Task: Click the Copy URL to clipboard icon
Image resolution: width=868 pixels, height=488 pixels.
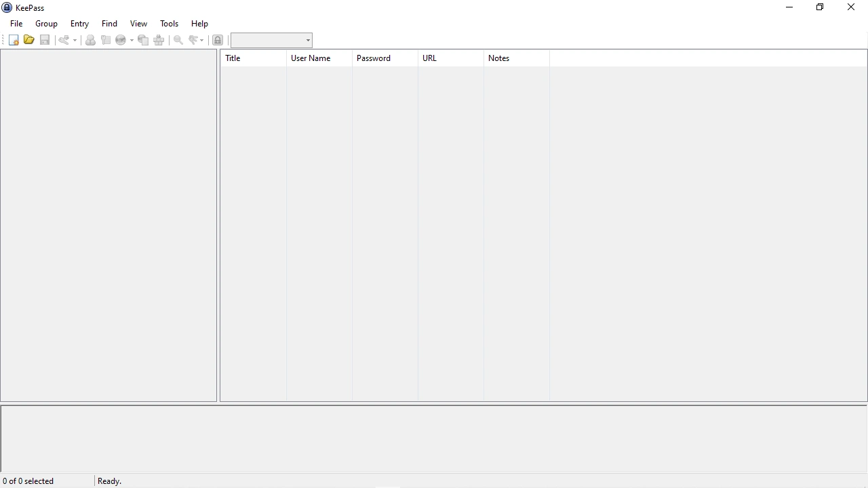Action: pyautogui.click(x=143, y=40)
